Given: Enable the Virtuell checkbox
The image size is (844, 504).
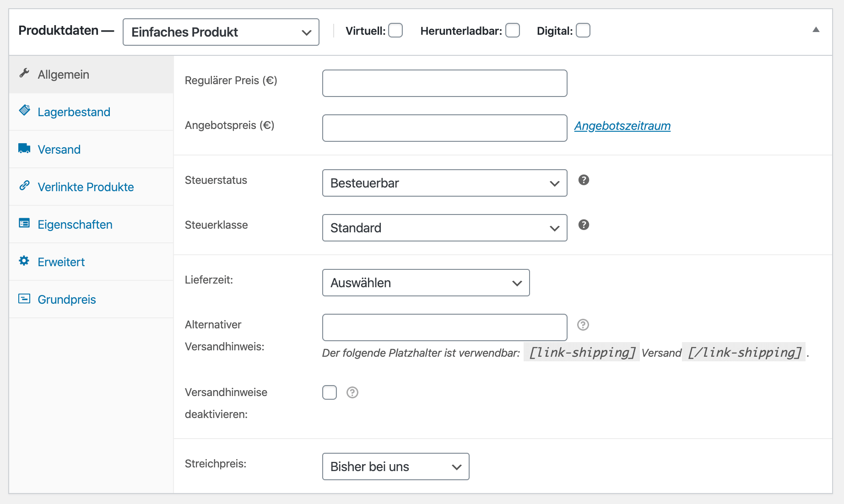Looking at the screenshot, I should pyautogui.click(x=395, y=31).
